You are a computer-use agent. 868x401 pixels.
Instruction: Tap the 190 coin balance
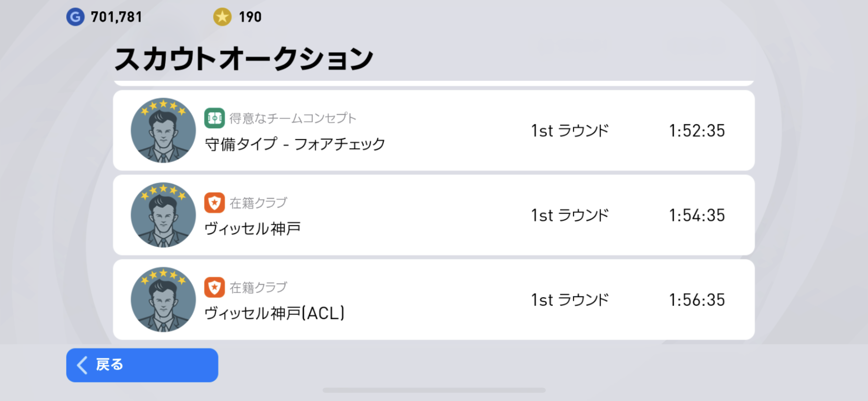pos(250,17)
